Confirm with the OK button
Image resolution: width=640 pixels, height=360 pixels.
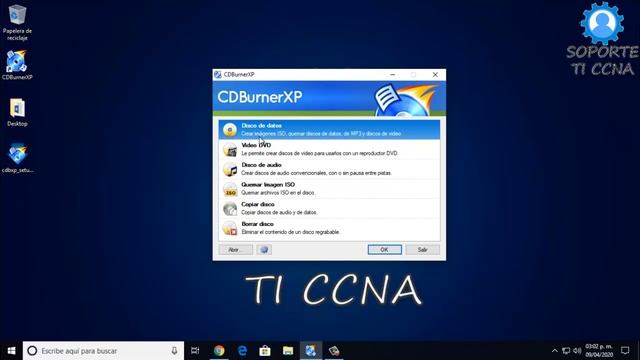point(384,249)
